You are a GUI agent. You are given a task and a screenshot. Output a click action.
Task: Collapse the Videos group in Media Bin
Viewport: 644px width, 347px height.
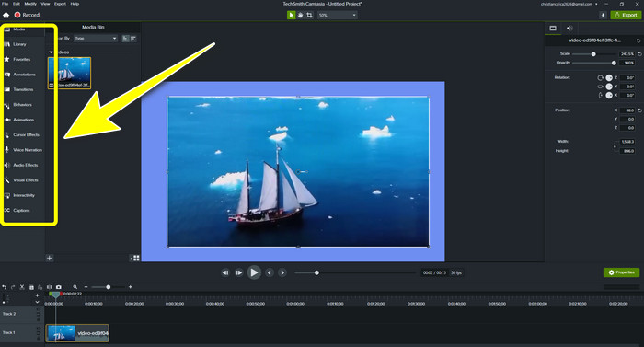51,52
